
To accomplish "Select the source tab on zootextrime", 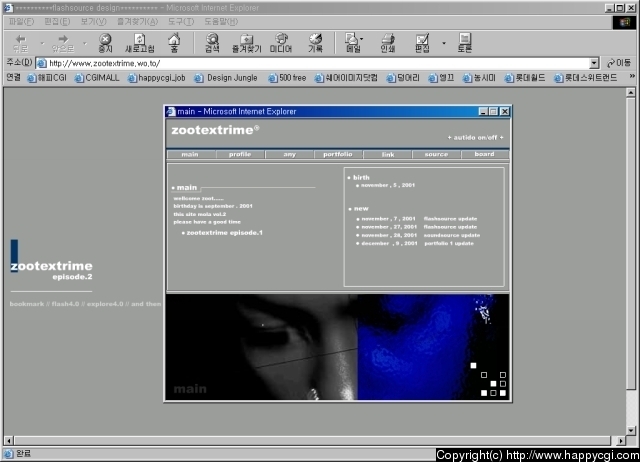I will tap(436, 154).
